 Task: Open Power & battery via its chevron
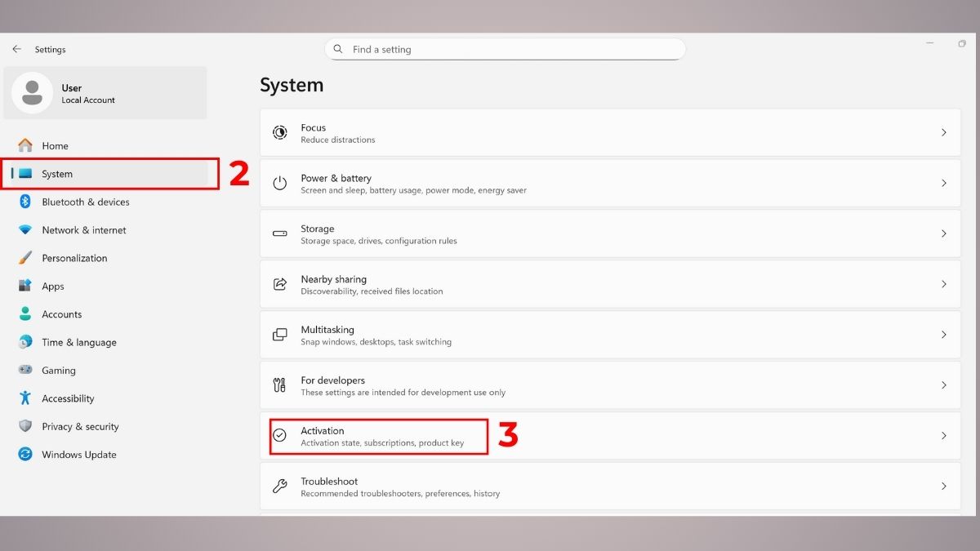944,183
